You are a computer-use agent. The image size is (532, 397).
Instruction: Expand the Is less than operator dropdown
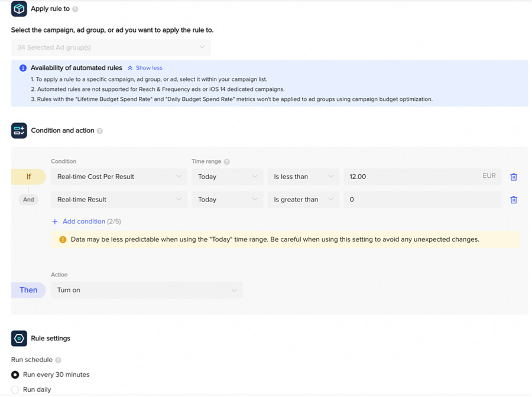point(303,177)
